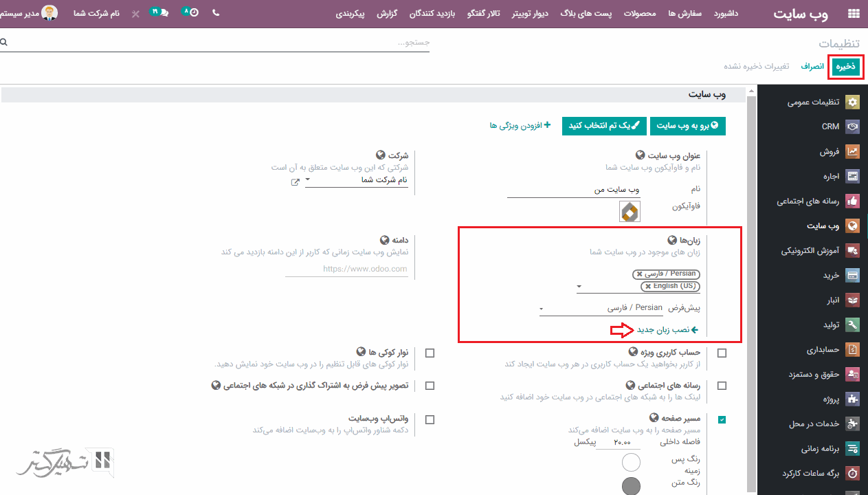Click the انصراف discard button

pos(813,67)
